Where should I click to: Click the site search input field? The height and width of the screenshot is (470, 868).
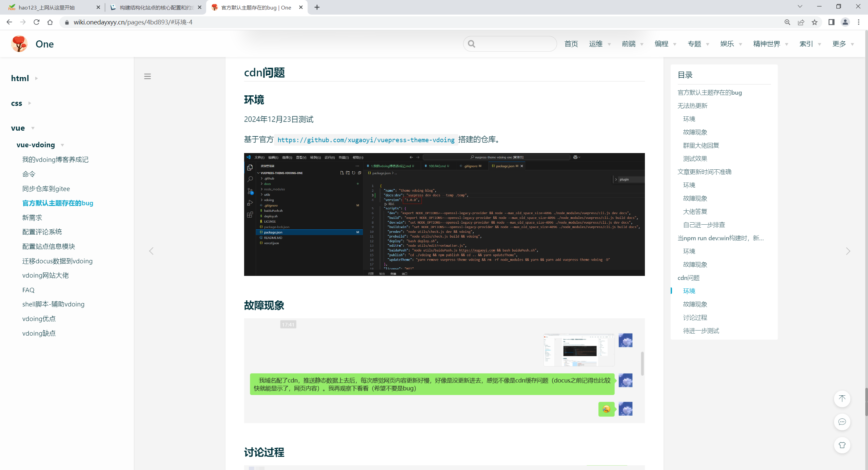point(510,44)
